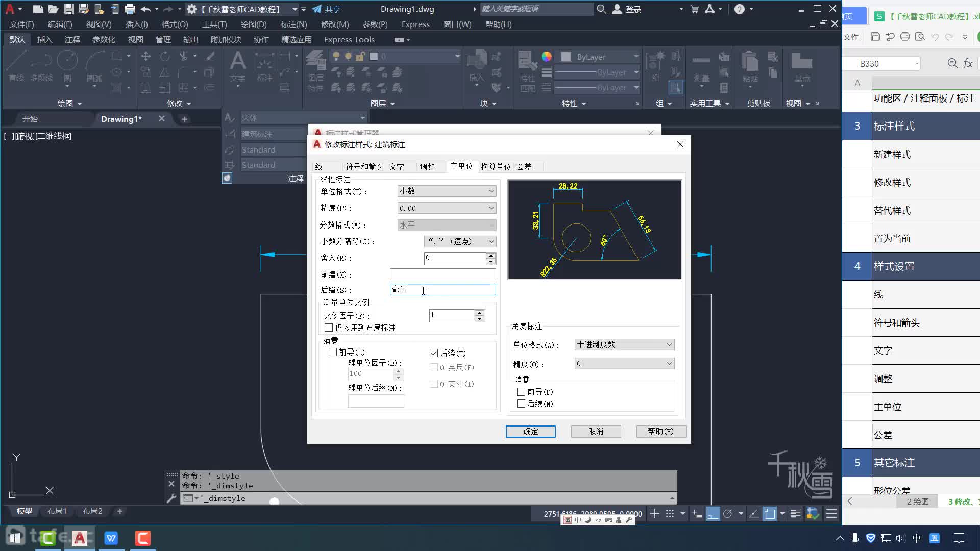Open angular 精度(O) dropdown showing 0

624,364
